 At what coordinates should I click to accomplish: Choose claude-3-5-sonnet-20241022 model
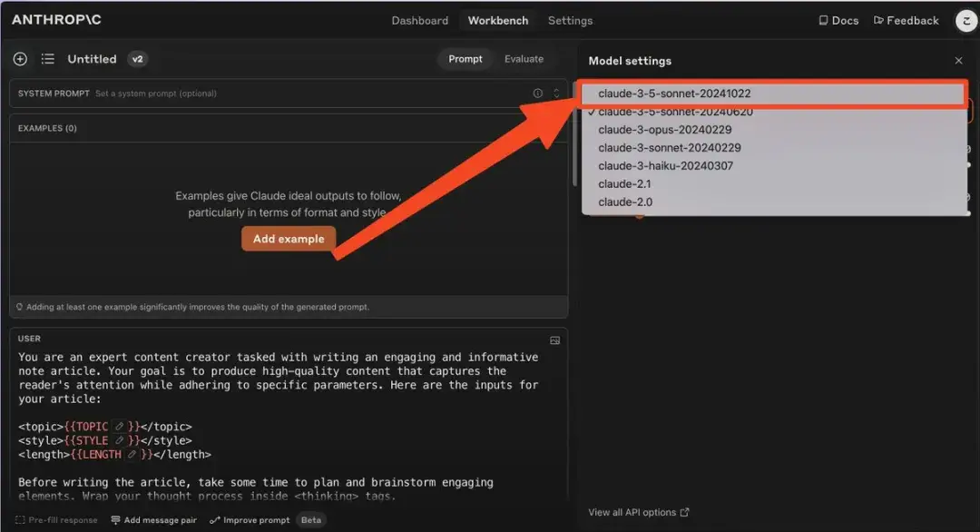774,94
